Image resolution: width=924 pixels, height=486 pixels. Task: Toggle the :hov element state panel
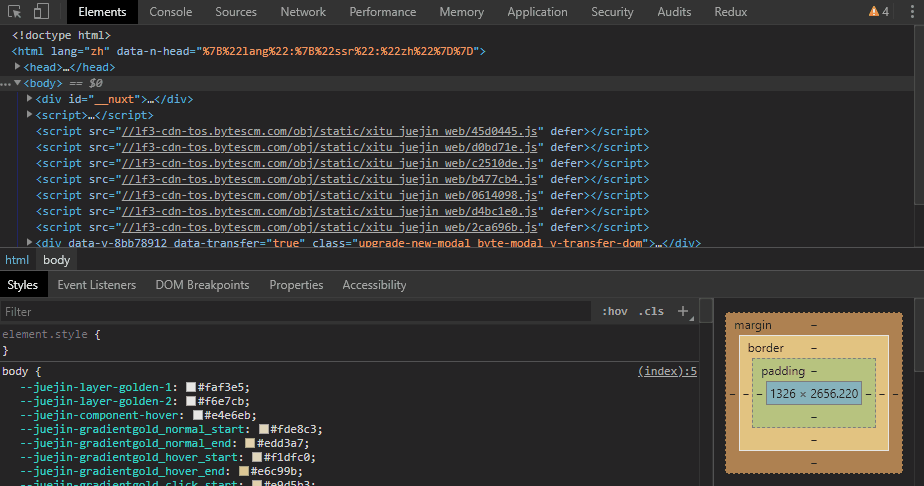(615, 311)
